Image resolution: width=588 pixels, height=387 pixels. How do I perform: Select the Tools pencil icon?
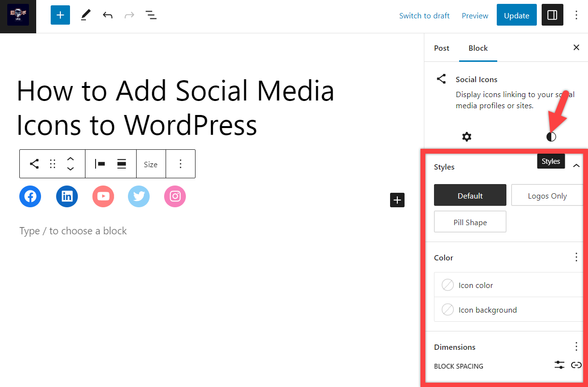click(x=86, y=15)
